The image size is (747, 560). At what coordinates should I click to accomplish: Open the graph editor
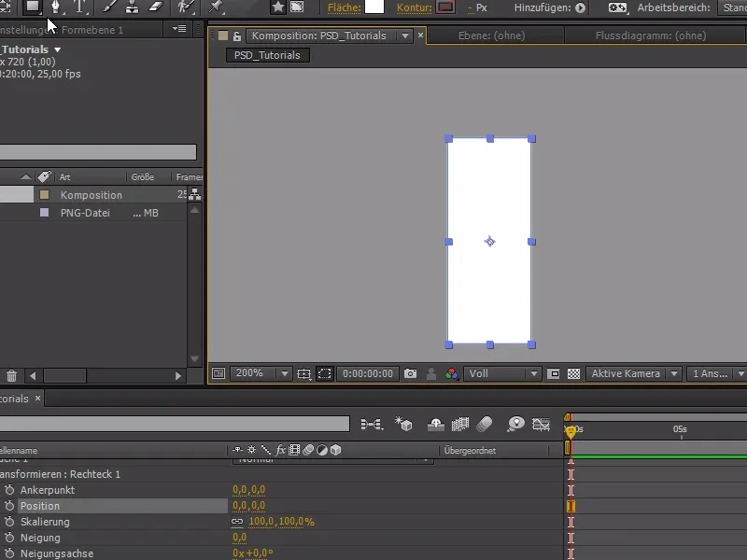(x=542, y=424)
